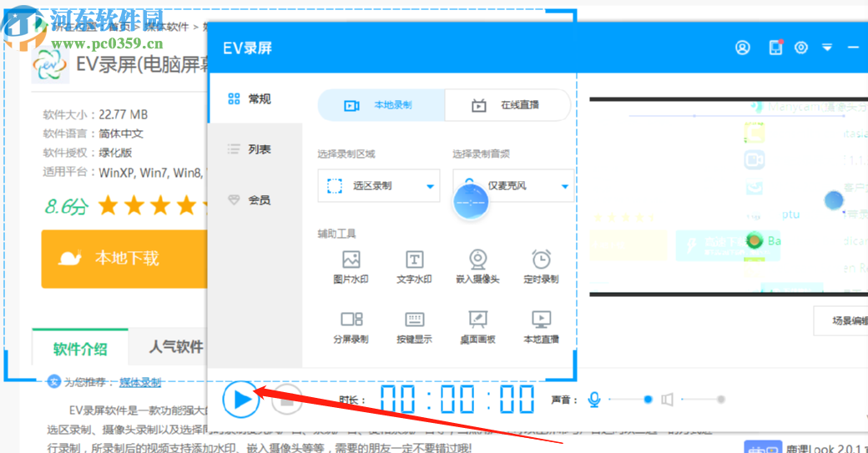
Task: Open the 按键显示 tool
Action: tap(414, 327)
